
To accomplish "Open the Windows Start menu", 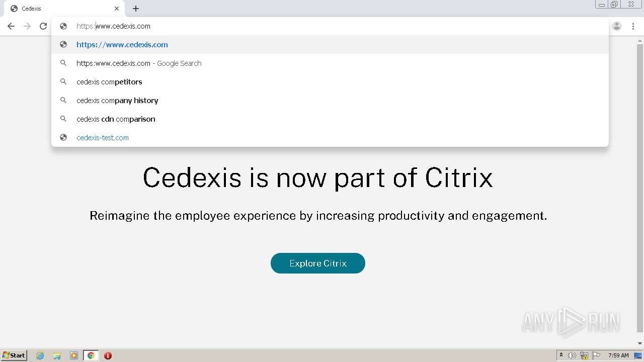I will tap(14, 355).
